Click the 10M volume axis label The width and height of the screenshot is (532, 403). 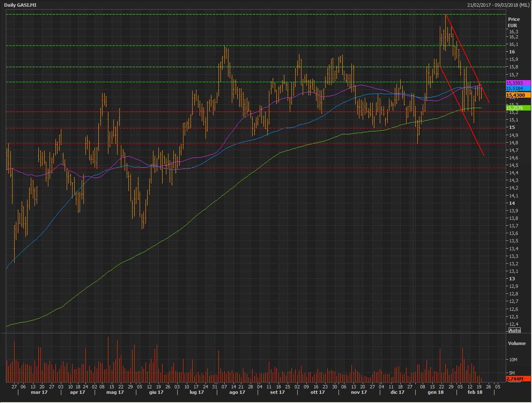pyautogui.click(x=513, y=360)
